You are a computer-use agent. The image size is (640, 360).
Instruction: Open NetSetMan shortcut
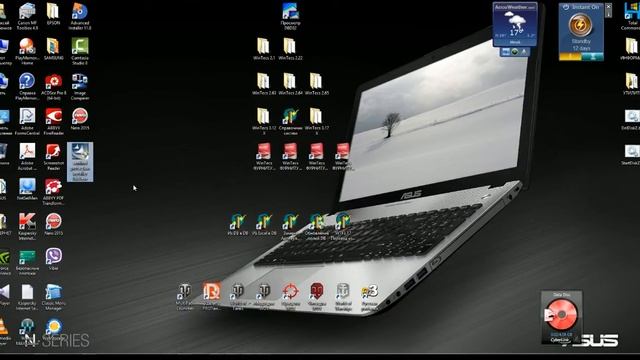[27, 190]
